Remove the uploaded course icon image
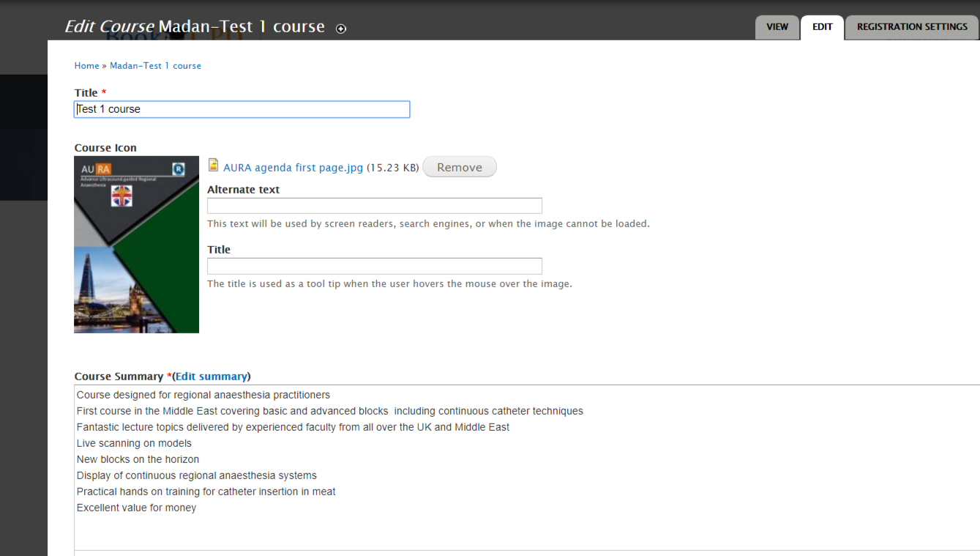This screenshot has height=556, width=980. point(460,167)
